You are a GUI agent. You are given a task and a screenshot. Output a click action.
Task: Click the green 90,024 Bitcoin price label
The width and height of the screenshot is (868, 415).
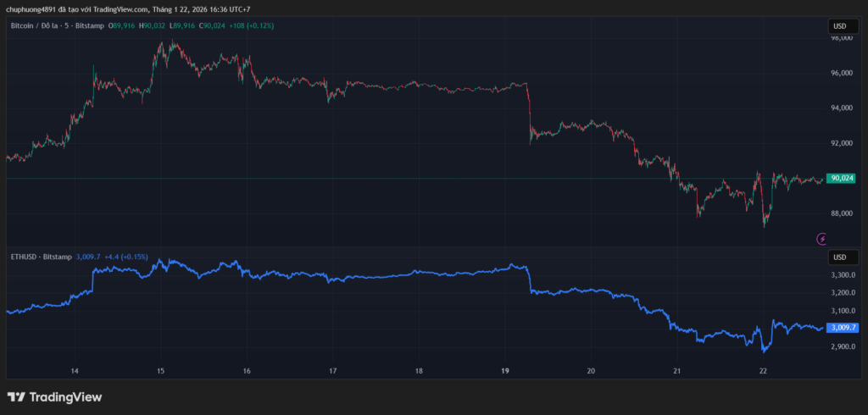click(842, 179)
